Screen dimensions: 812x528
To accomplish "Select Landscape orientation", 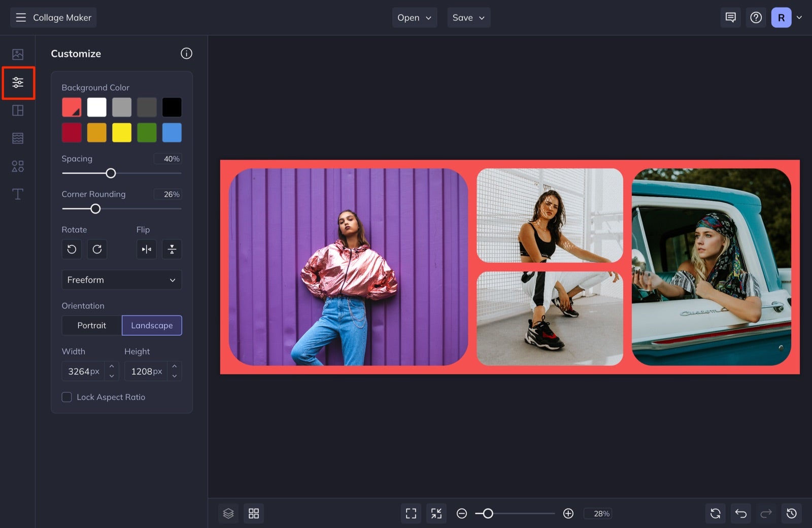I will click(152, 326).
